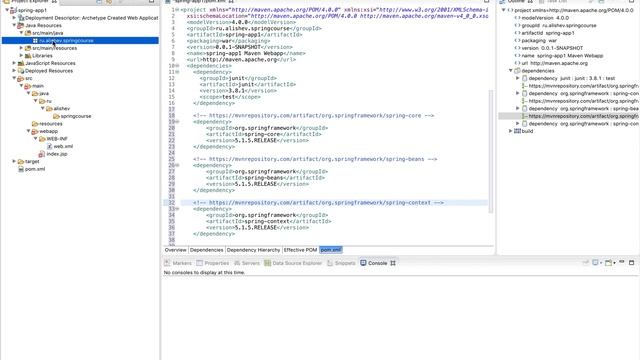Collapse dependencies node in Outline
The width and height of the screenshot is (640, 360).
tap(510, 71)
